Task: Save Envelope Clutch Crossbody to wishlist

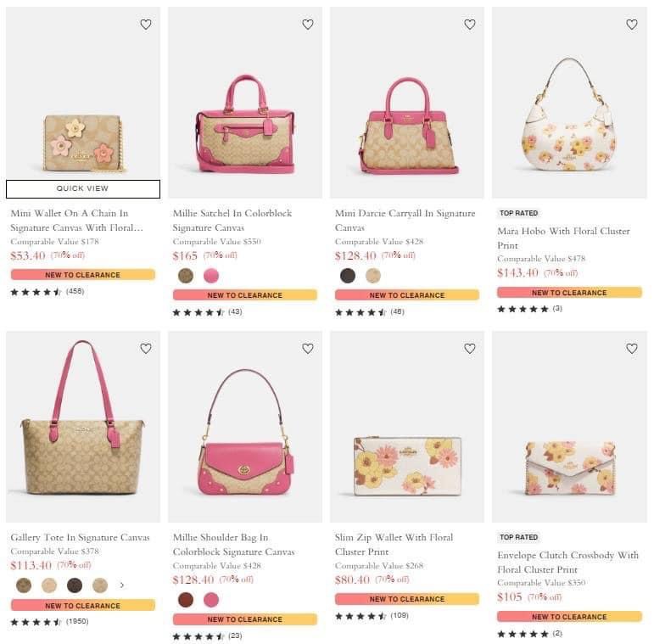Action: [632, 349]
